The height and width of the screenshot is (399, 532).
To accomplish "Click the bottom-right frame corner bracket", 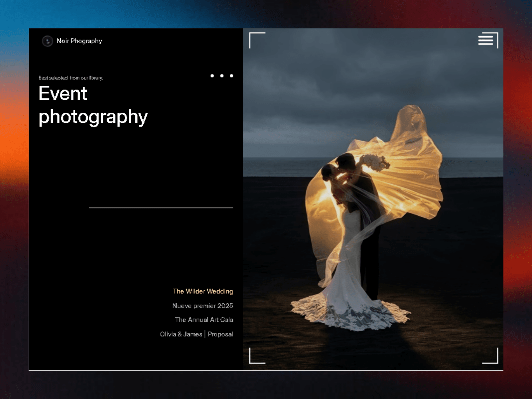I will 490,355.
